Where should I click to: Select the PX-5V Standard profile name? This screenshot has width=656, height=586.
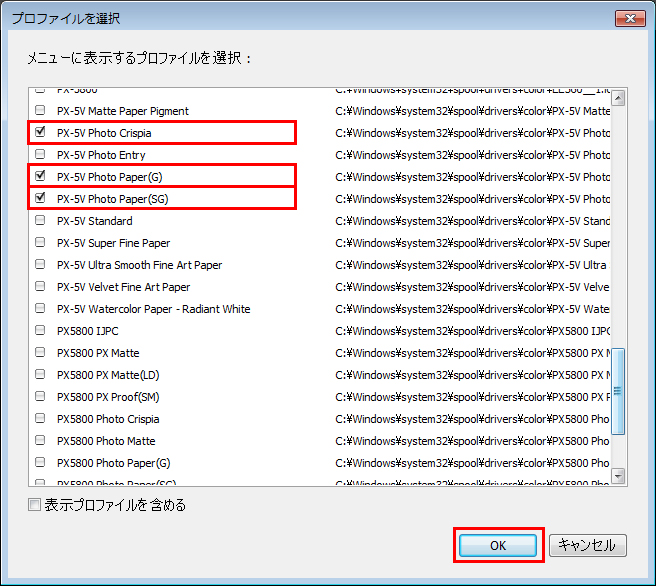pos(95,221)
